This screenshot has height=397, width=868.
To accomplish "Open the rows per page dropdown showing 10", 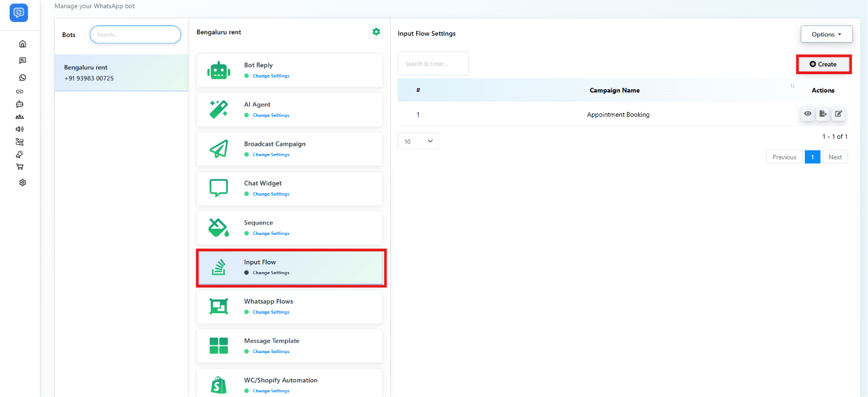I will pos(418,141).
